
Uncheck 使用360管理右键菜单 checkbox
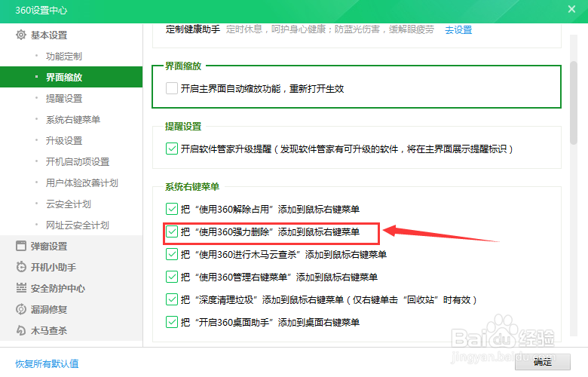click(x=172, y=277)
